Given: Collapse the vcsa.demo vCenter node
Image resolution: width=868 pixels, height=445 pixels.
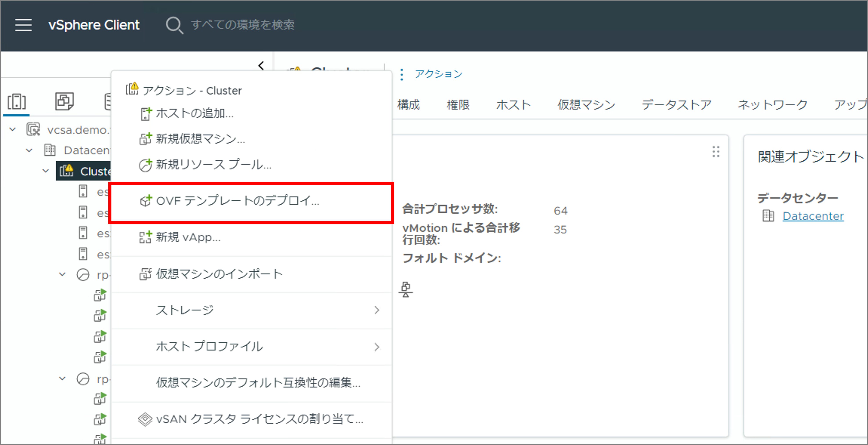Looking at the screenshot, I should (x=13, y=130).
